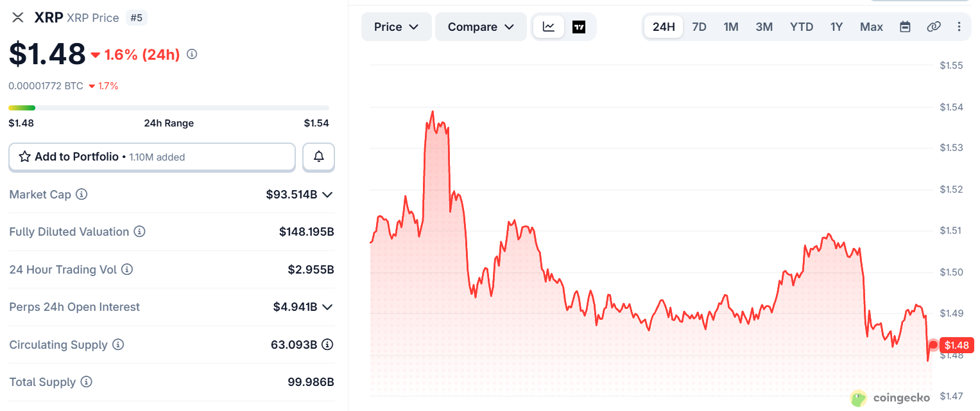This screenshot has width=980, height=411.
Task: Expand the Market Cap $93.514B chevron
Action: point(327,195)
